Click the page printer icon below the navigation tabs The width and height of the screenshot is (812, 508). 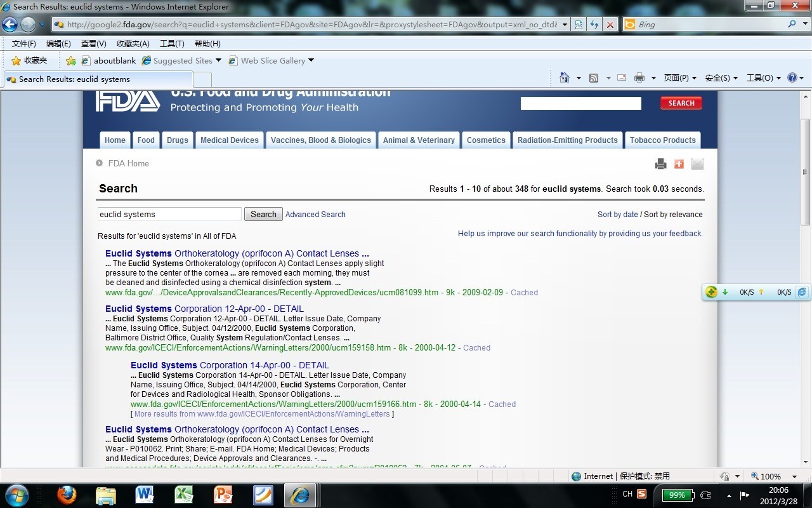[x=660, y=164]
